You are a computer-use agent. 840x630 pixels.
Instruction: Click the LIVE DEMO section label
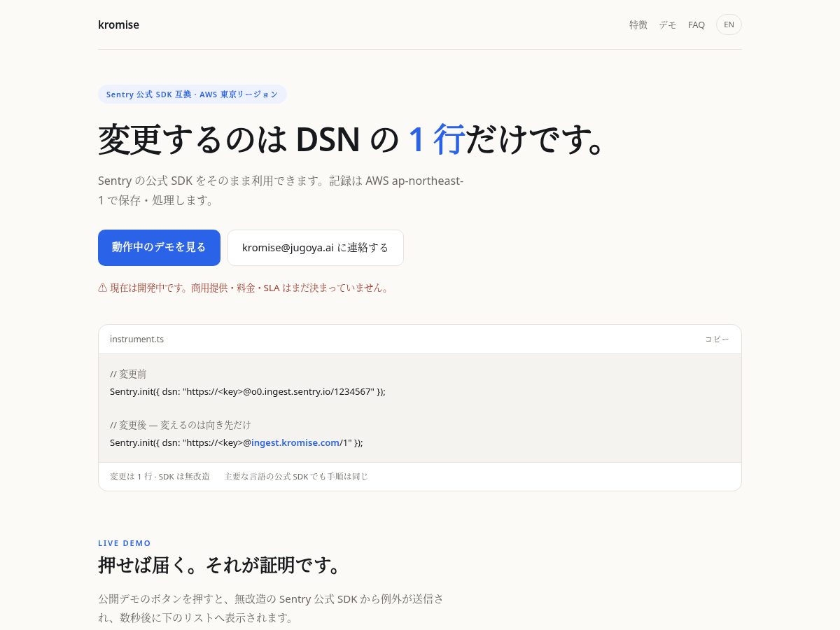125,543
